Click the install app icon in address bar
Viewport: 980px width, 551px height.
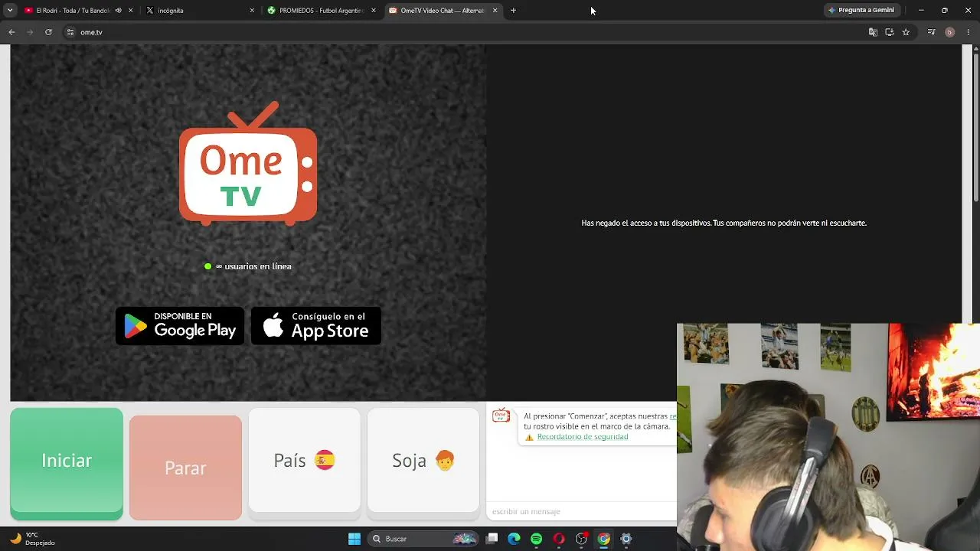pos(890,32)
